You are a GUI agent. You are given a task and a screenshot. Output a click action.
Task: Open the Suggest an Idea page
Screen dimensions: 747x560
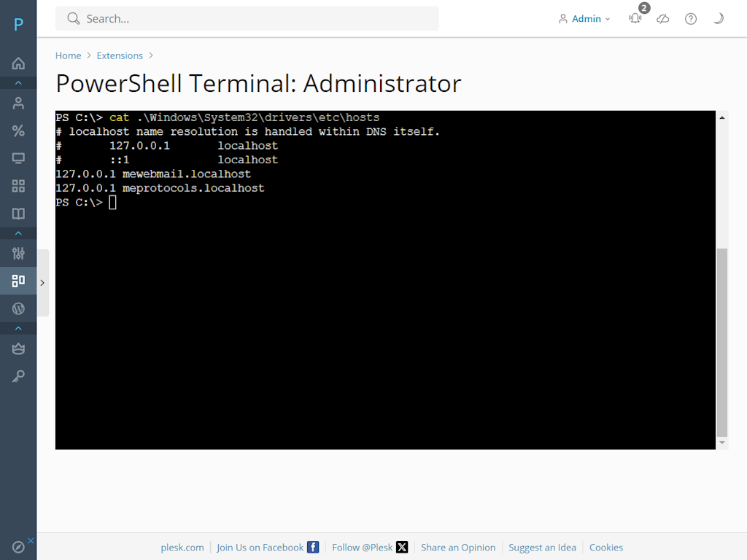(542, 547)
